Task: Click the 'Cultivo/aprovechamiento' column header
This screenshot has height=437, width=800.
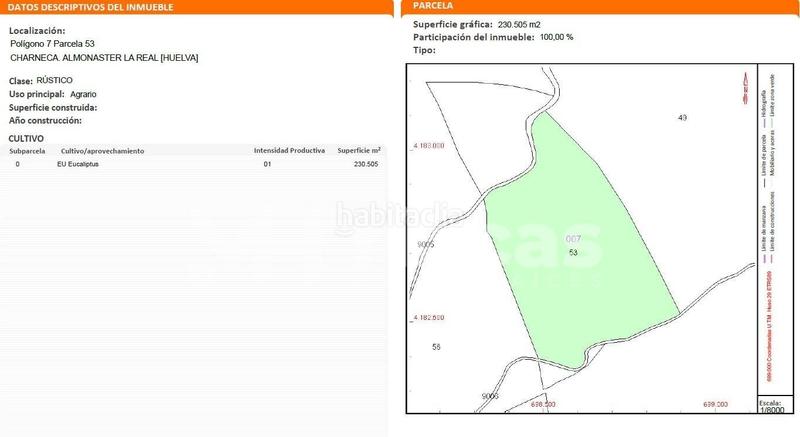Action: pos(101,151)
